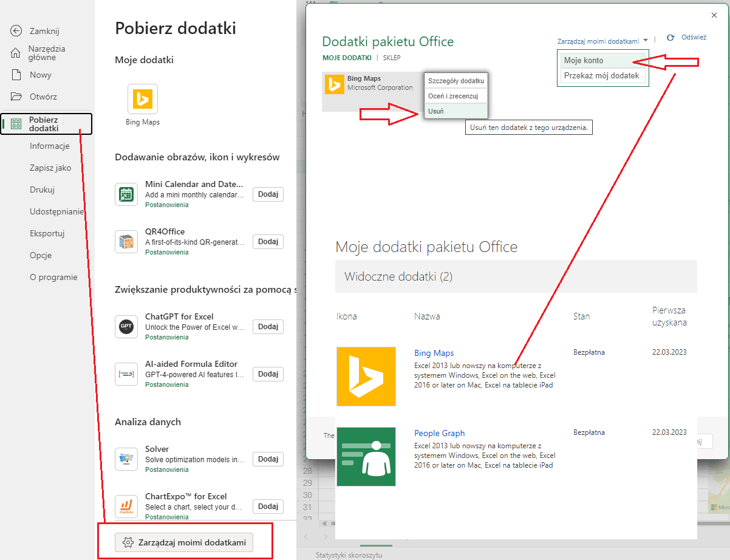
Task: Open the Udostępnianie page
Action: point(56,211)
